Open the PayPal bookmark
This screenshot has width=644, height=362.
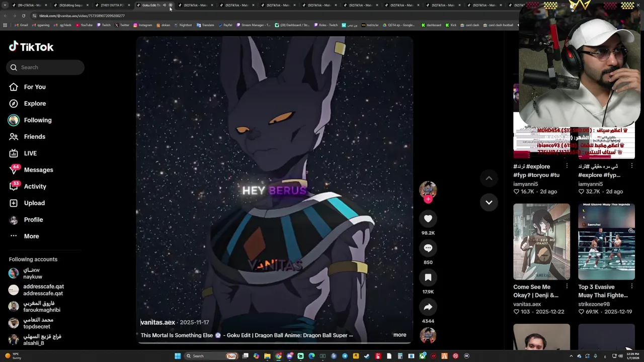225,25
